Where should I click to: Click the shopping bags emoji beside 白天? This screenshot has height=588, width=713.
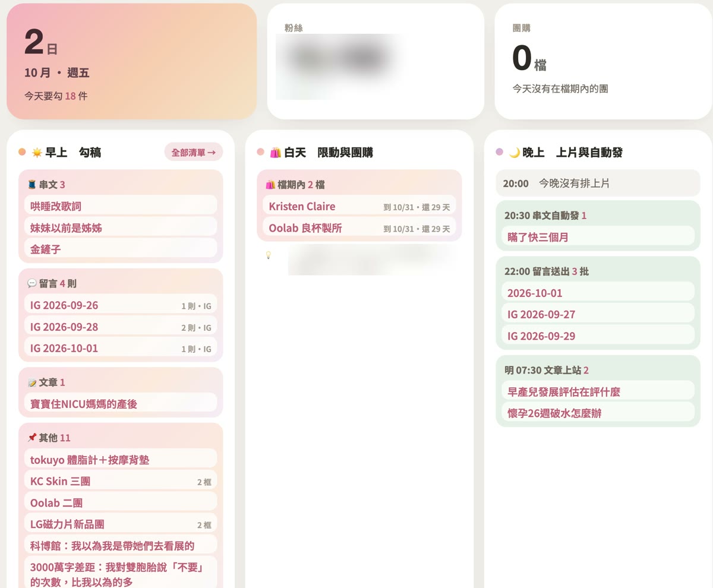click(275, 153)
